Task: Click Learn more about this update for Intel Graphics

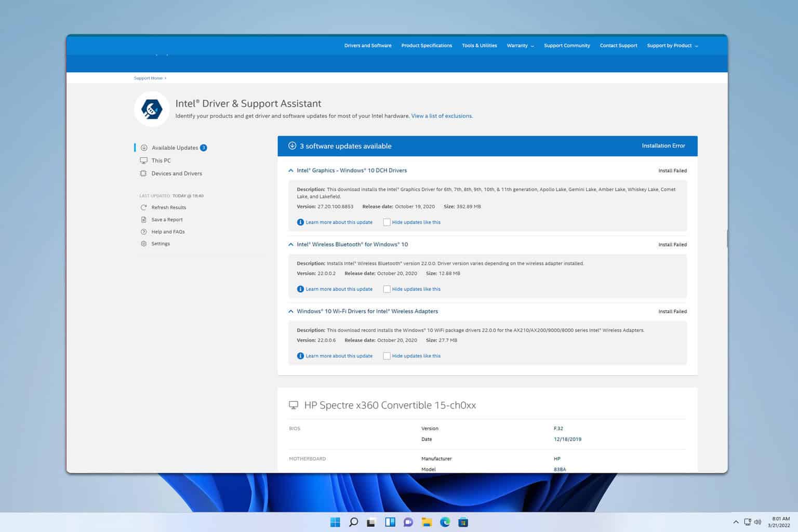Action: coord(339,222)
